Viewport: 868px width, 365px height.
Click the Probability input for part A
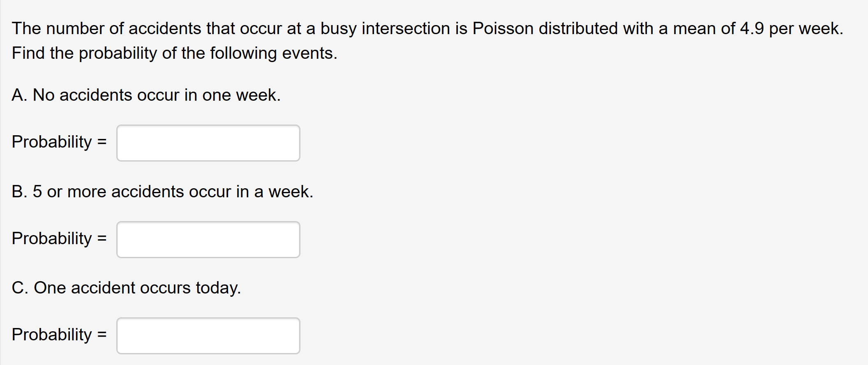coord(208,143)
